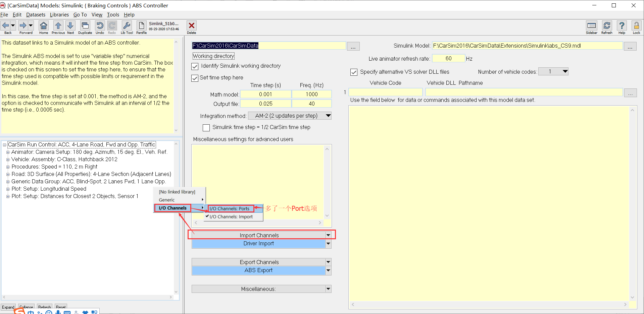Open the Integration method dropdown

pyautogui.click(x=290, y=116)
